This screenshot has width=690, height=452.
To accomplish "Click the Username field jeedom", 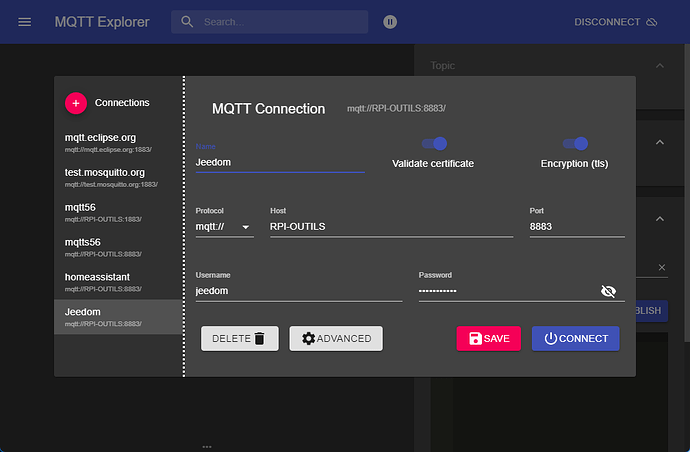I will (x=299, y=291).
